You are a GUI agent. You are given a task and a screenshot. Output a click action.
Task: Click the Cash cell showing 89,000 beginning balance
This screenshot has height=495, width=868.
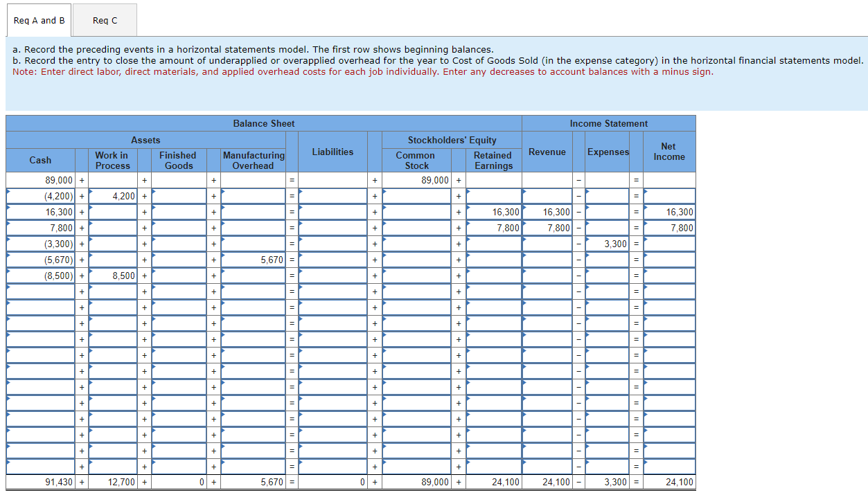(x=40, y=180)
